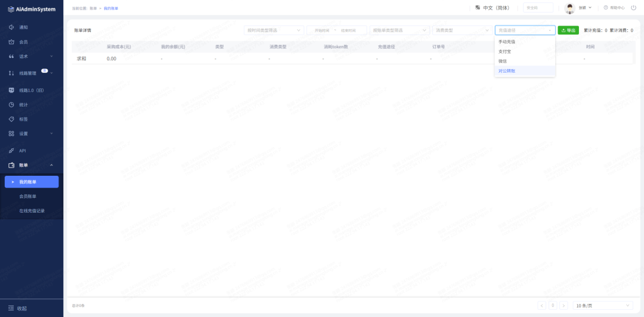
Task: Choose 对公转账 in the dropdown list
Action: [x=507, y=71]
